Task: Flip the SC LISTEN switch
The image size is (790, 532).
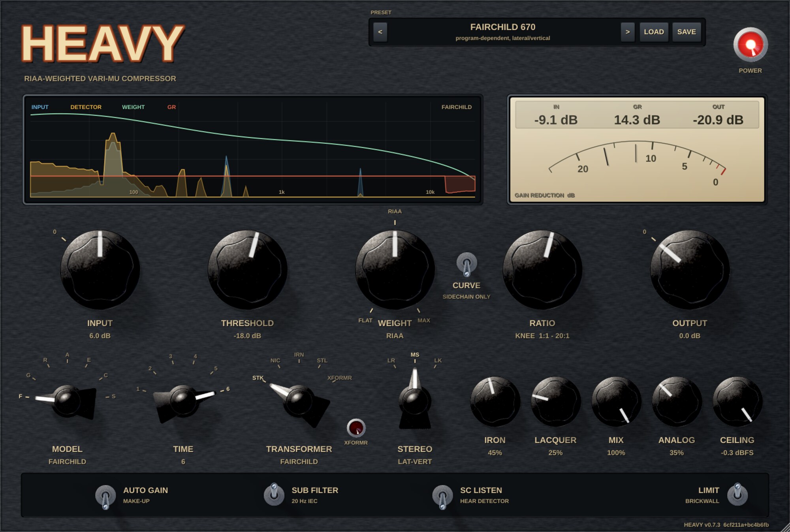Action: pyautogui.click(x=442, y=496)
